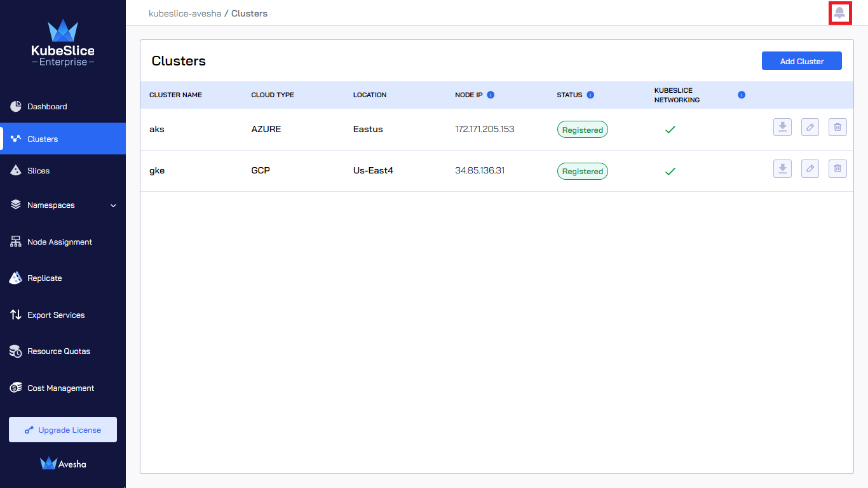The height and width of the screenshot is (488, 868).
Task: Click node IP 172.171.205.153
Action: pos(485,129)
